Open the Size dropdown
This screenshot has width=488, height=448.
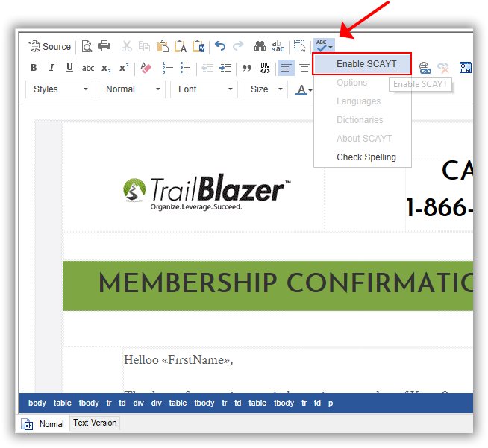coord(265,89)
